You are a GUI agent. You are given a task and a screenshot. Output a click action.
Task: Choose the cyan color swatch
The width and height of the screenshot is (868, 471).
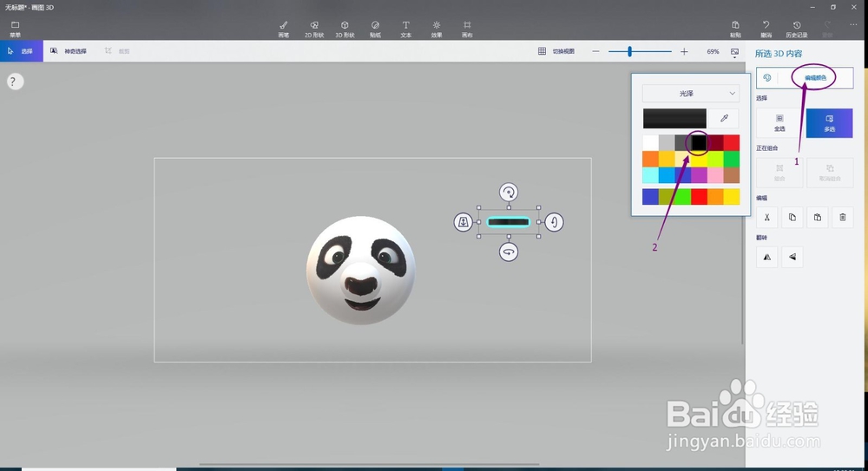[650, 175]
